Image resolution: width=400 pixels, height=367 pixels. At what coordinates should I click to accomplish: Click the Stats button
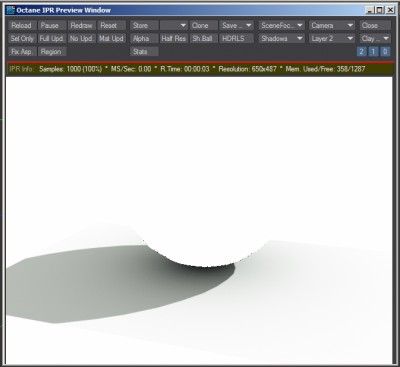click(144, 52)
